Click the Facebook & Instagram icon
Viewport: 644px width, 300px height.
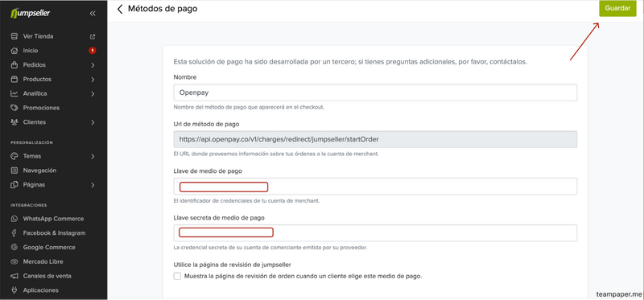(14, 233)
